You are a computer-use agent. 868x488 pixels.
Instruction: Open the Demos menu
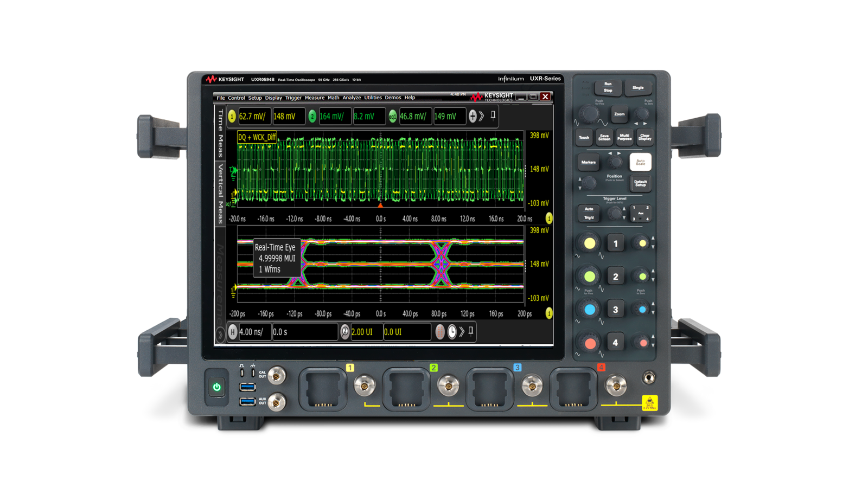point(393,98)
